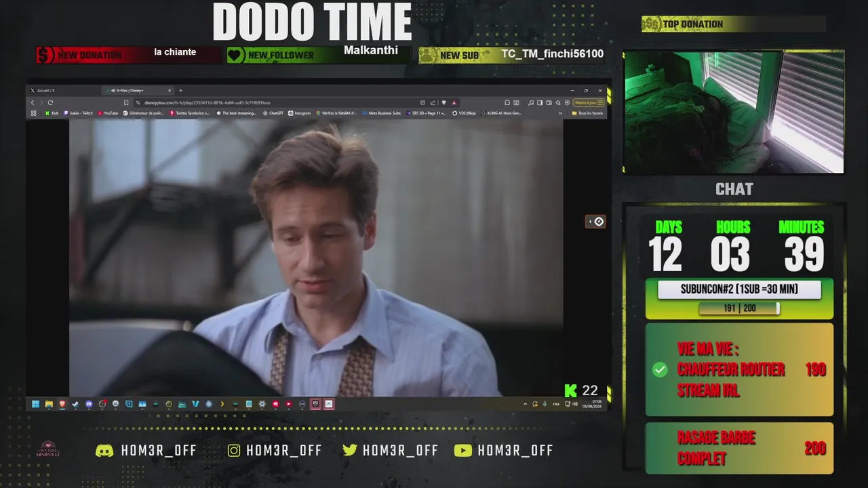
Task: Open the settings gear taskbar icon
Action: (x=262, y=404)
